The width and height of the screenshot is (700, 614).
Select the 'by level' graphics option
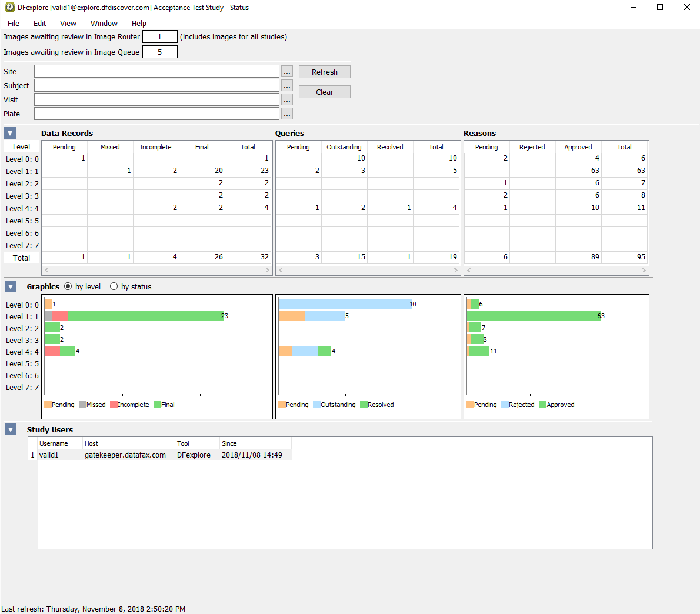pyautogui.click(x=68, y=286)
